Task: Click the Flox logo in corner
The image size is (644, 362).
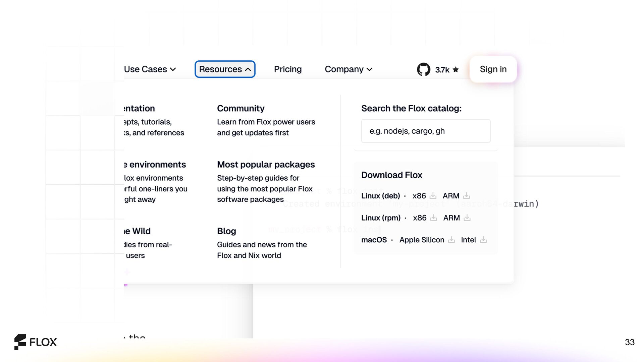Action: coord(36,342)
